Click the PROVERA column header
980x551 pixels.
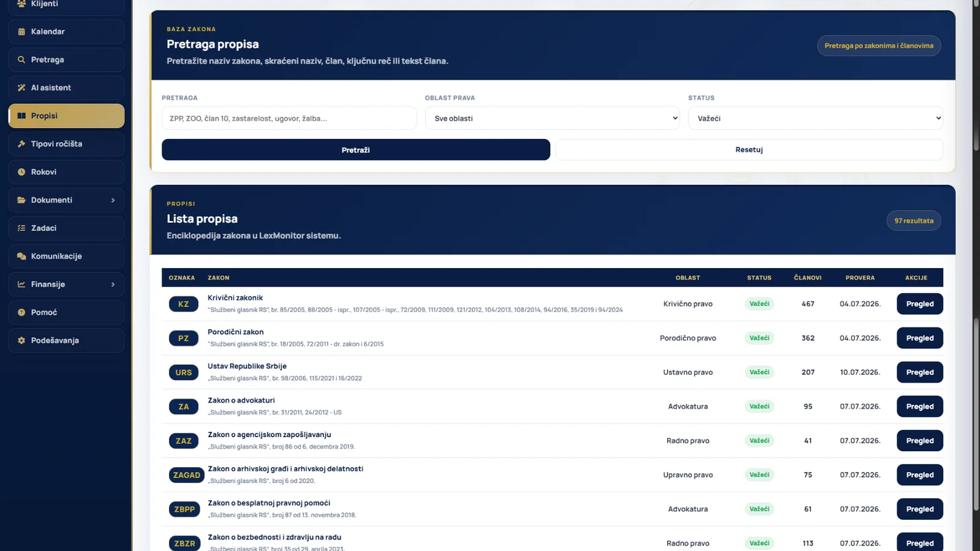[860, 278]
